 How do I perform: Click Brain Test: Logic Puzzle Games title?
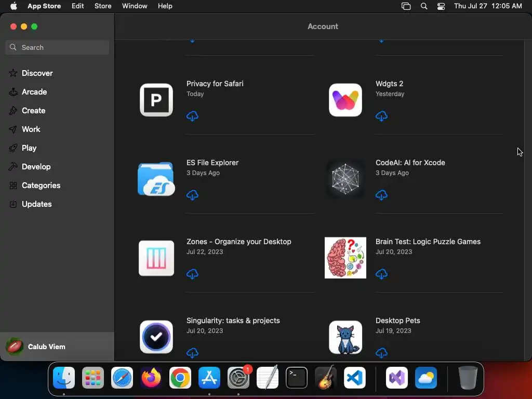pyautogui.click(x=428, y=242)
